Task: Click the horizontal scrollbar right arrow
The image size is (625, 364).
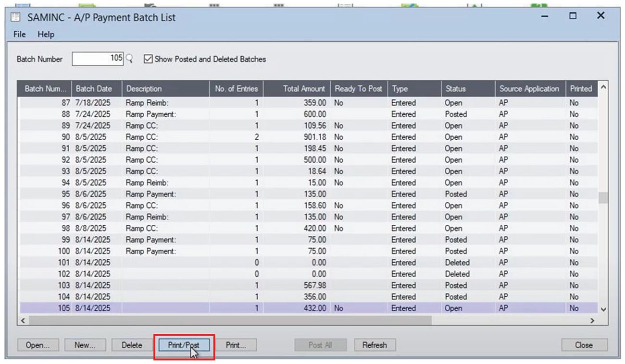Action: 592,320
